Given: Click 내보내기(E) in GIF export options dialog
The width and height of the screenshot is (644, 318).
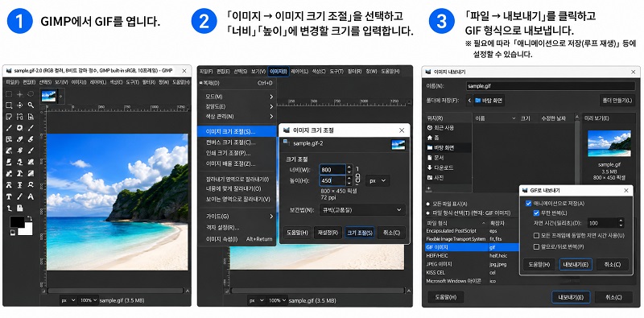Looking at the screenshot, I should [576, 265].
